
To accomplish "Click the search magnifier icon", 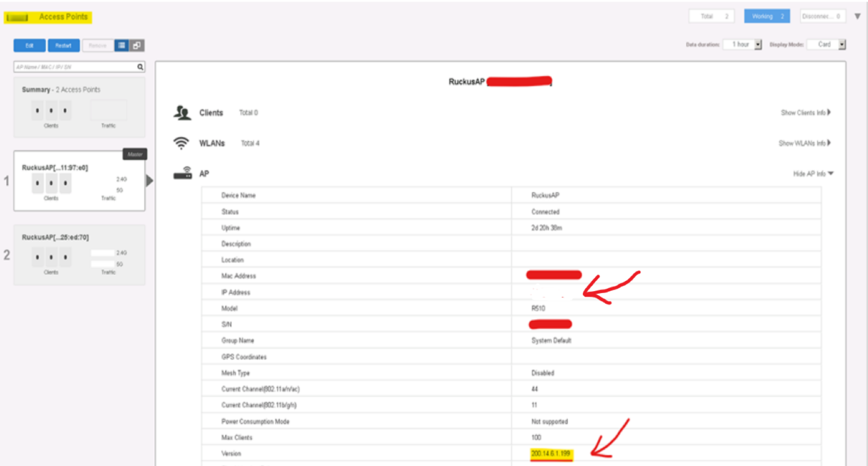I will (140, 67).
